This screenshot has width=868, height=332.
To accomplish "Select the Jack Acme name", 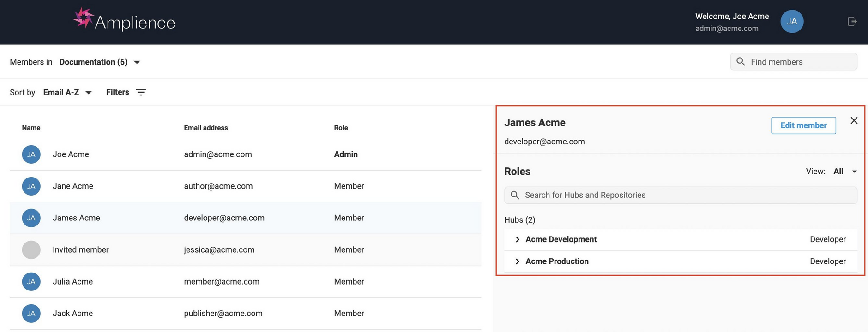I will 72,314.
